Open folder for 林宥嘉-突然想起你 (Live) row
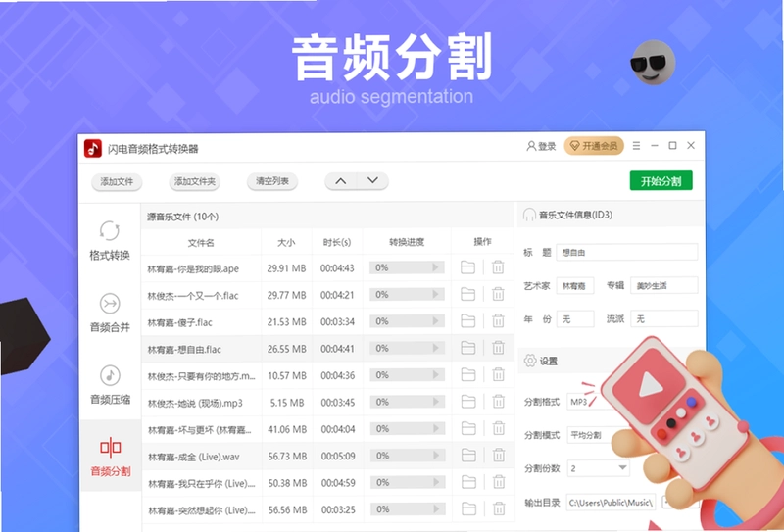This screenshot has width=784, height=532. [x=468, y=509]
